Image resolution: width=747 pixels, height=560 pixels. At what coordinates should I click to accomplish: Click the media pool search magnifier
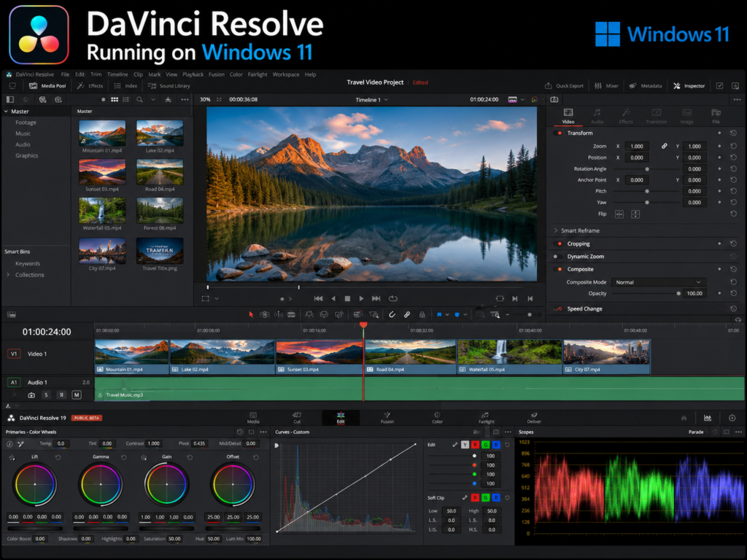pyautogui.click(x=139, y=99)
